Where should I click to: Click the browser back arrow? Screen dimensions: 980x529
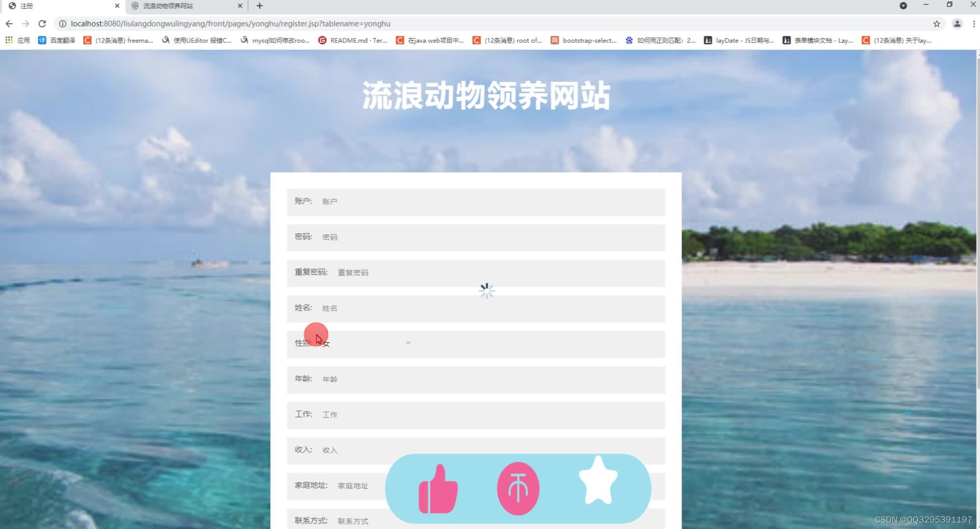(x=9, y=24)
